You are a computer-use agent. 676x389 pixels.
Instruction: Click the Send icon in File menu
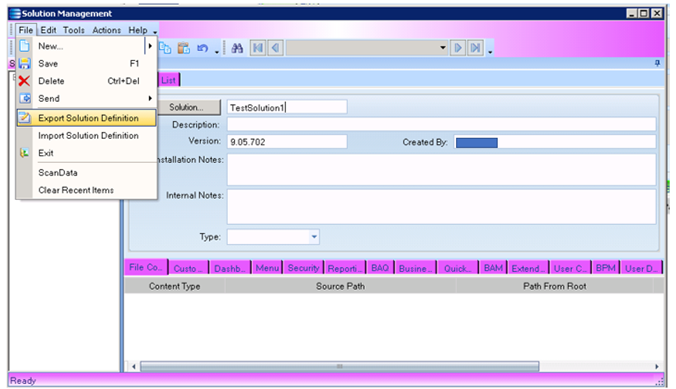(25, 98)
